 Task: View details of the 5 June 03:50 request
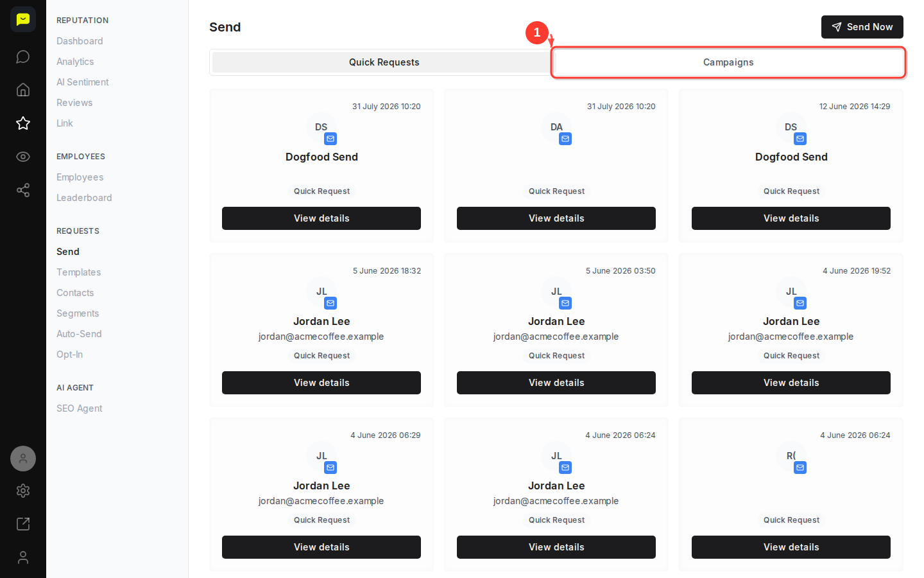coord(556,383)
